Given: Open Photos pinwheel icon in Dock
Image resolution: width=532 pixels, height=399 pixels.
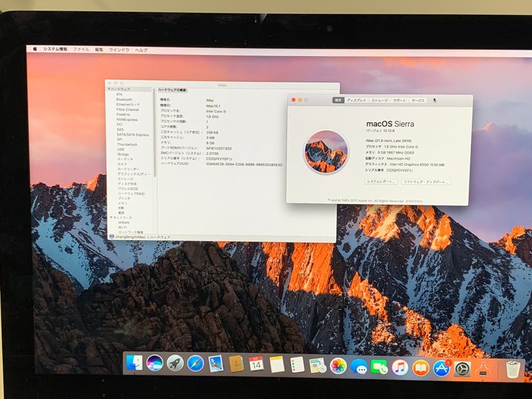Looking at the screenshot, I should [x=338, y=366].
